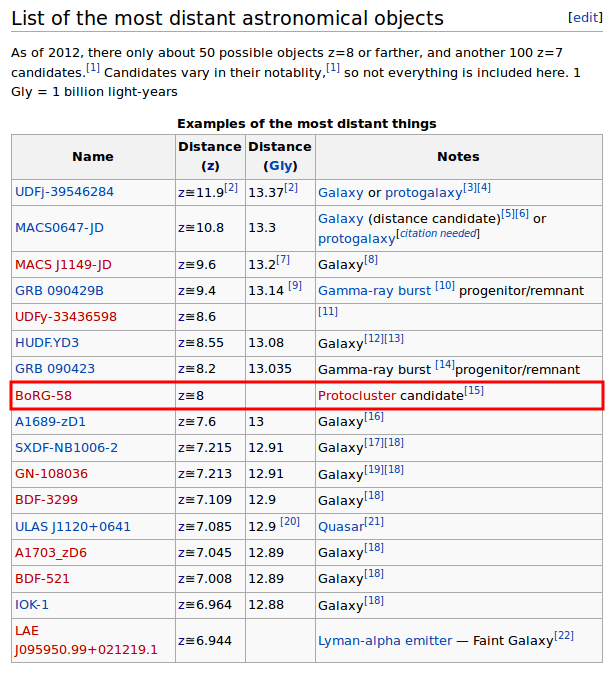This screenshot has width=616, height=681.
Task: Click reference [1] after the word notablity
Action: click(x=333, y=68)
